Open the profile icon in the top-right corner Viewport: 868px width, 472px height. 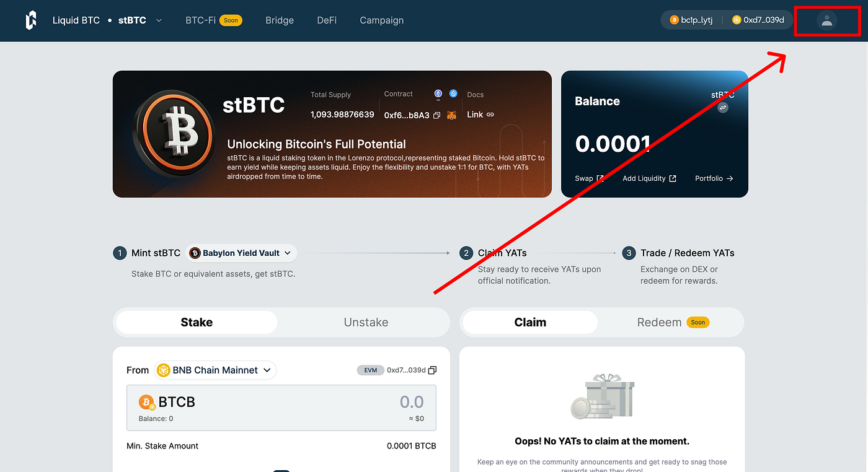tap(826, 20)
